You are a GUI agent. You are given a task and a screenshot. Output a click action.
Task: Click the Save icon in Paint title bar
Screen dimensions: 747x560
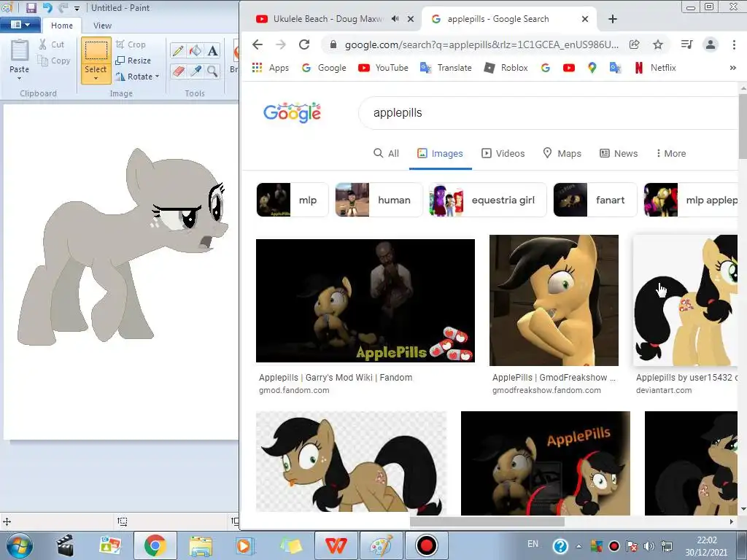(31, 7)
